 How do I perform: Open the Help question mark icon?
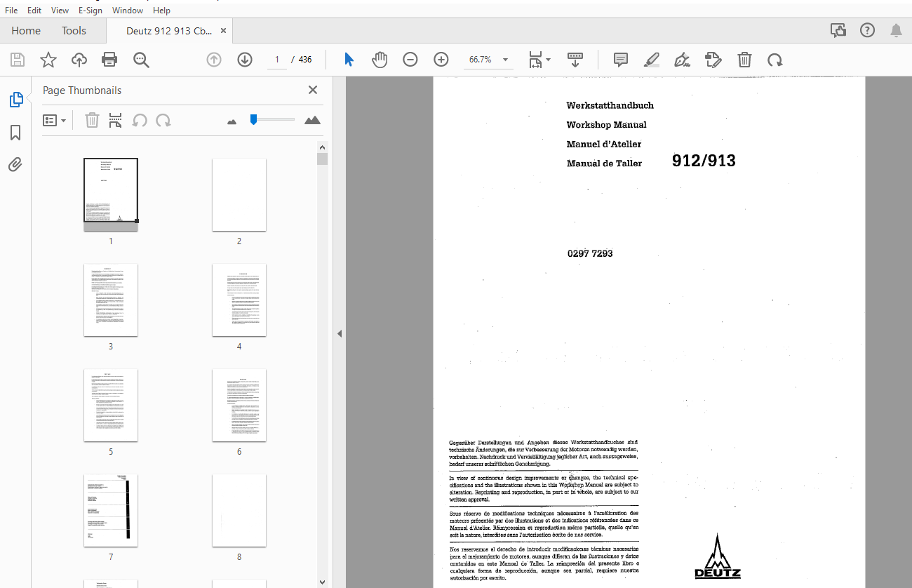(x=868, y=30)
